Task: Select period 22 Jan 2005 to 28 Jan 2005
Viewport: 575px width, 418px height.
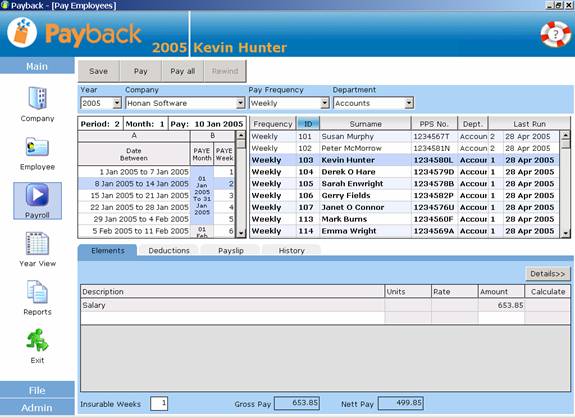Action: [134, 207]
